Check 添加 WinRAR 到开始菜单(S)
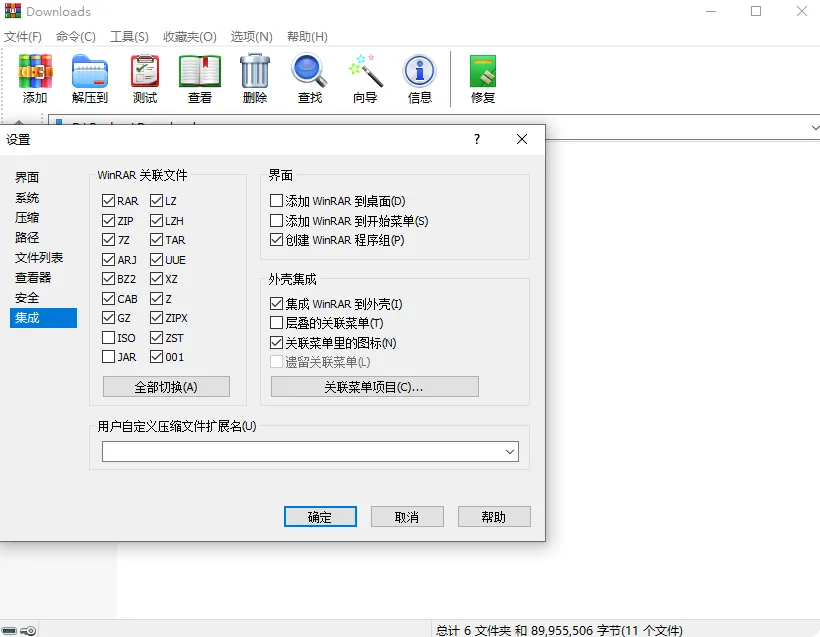This screenshot has width=820, height=637. (x=276, y=221)
